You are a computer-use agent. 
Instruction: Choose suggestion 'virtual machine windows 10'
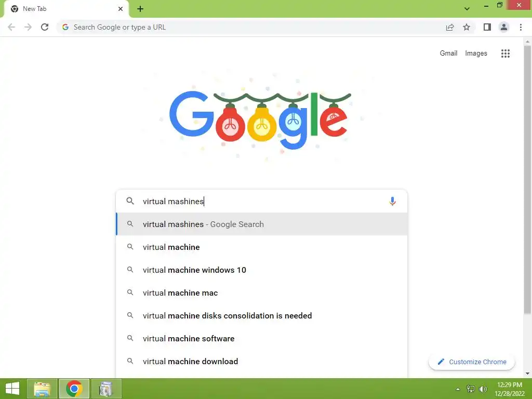click(x=262, y=270)
